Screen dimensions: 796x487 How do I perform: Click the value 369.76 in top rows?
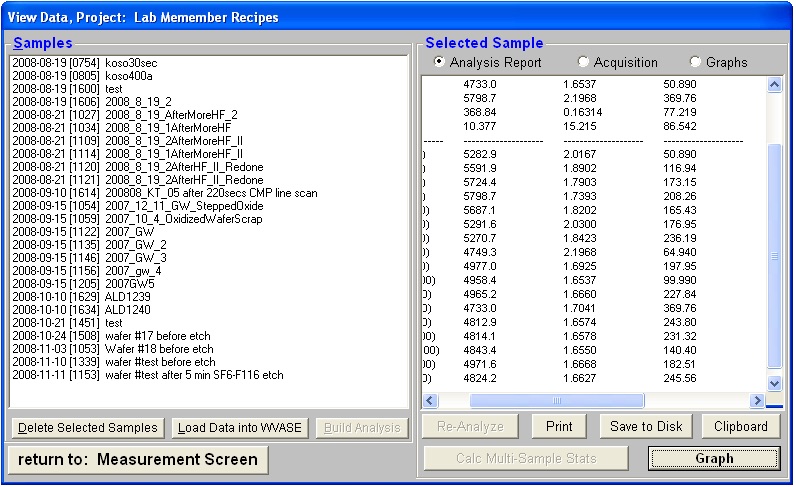(680, 98)
